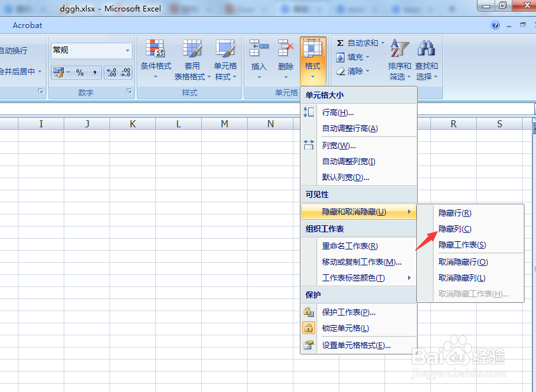
Task: Choose AutoFit Column Width (自动调整列宽)
Action: pyautogui.click(x=358, y=161)
